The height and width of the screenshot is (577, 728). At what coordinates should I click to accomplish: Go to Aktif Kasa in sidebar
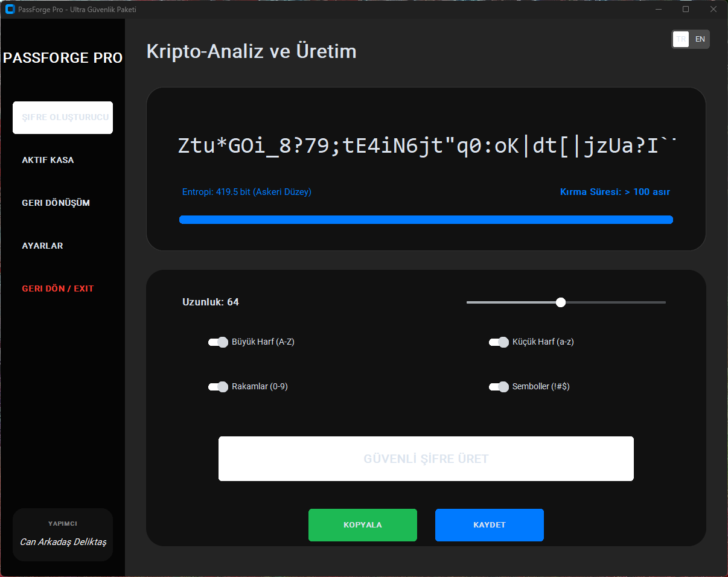point(48,161)
